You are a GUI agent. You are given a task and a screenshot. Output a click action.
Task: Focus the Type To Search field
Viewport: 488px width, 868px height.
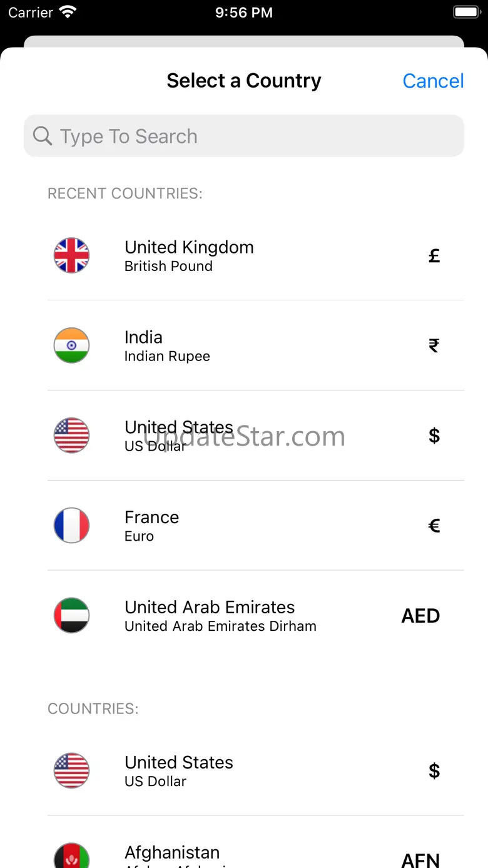pos(244,136)
